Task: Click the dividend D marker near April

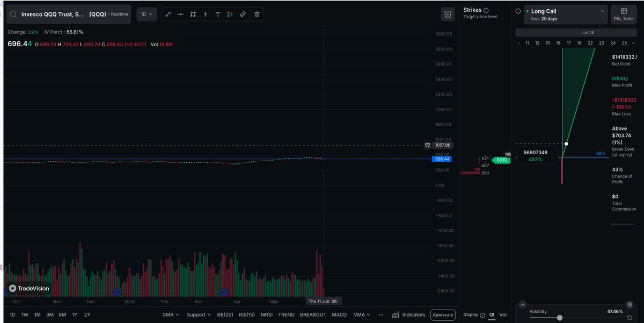Action: coord(224,292)
